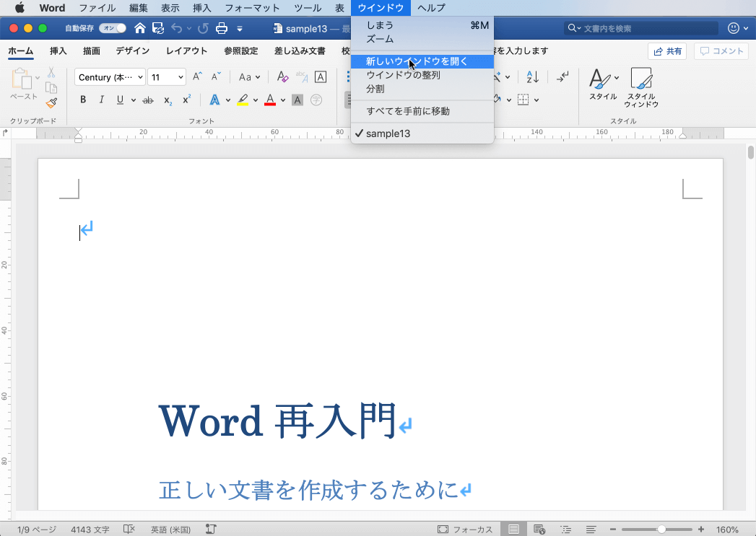The height and width of the screenshot is (536, 756).
Task: Click the Styles gallery icon
Action: [598, 79]
